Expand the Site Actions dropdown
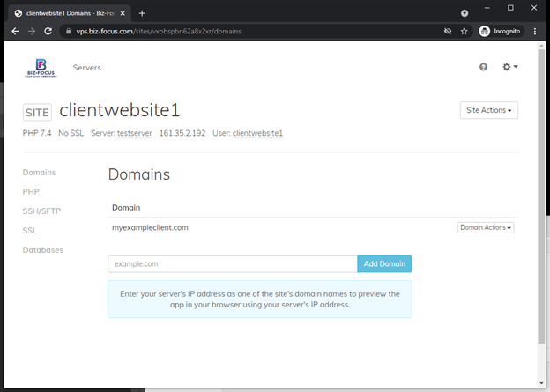The width and height of the screenshot is (550, 392). click(x=488, y=110)
